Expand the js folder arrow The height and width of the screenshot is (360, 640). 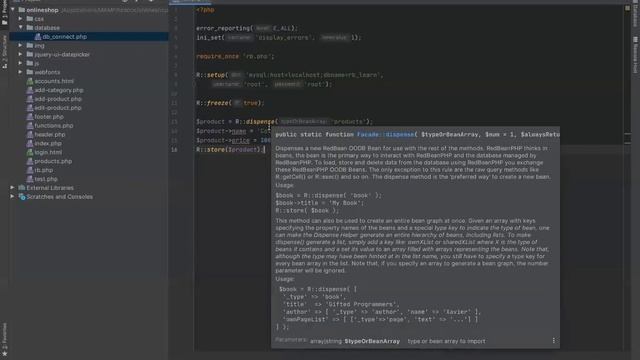pos(20,63)
